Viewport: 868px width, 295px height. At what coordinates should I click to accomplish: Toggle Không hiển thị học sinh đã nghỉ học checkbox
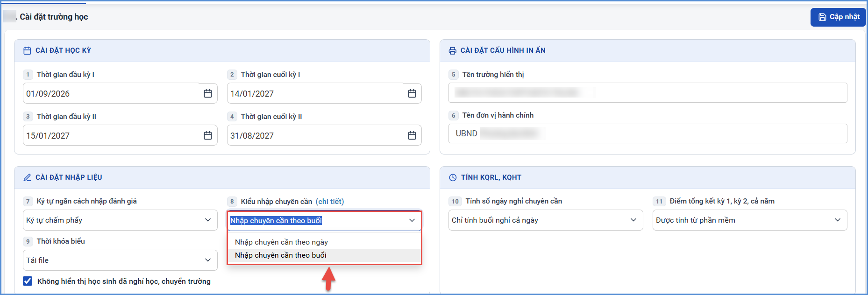click(x=28, y=281)
